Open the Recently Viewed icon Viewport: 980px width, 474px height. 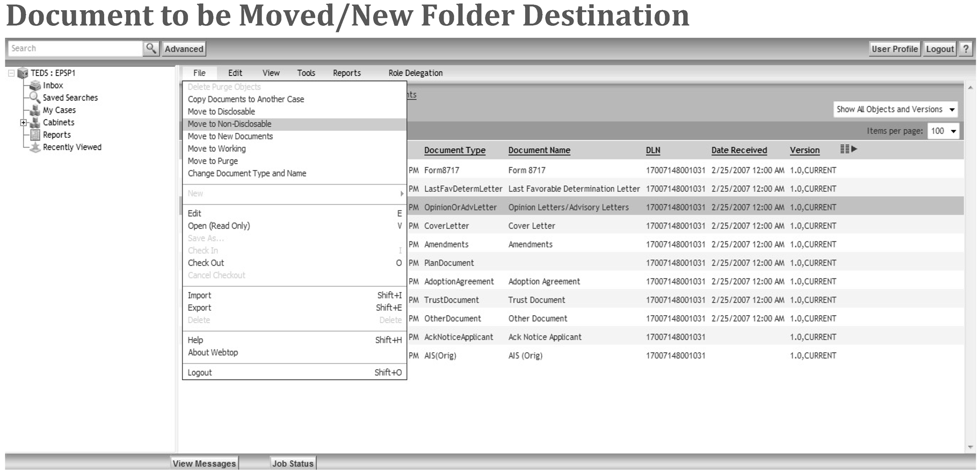pyautogui.click(x=35, y=147)
